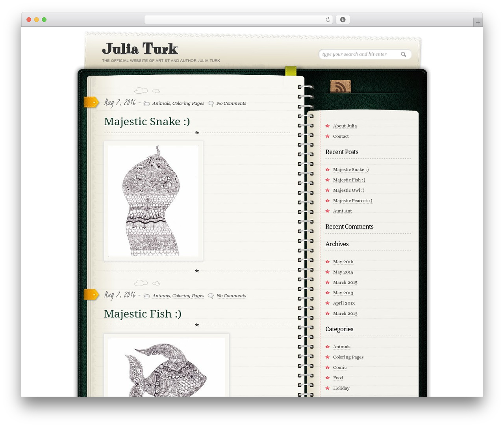
Task: Click No Comments on Majestic Snake post
Action: coord(231,103)
